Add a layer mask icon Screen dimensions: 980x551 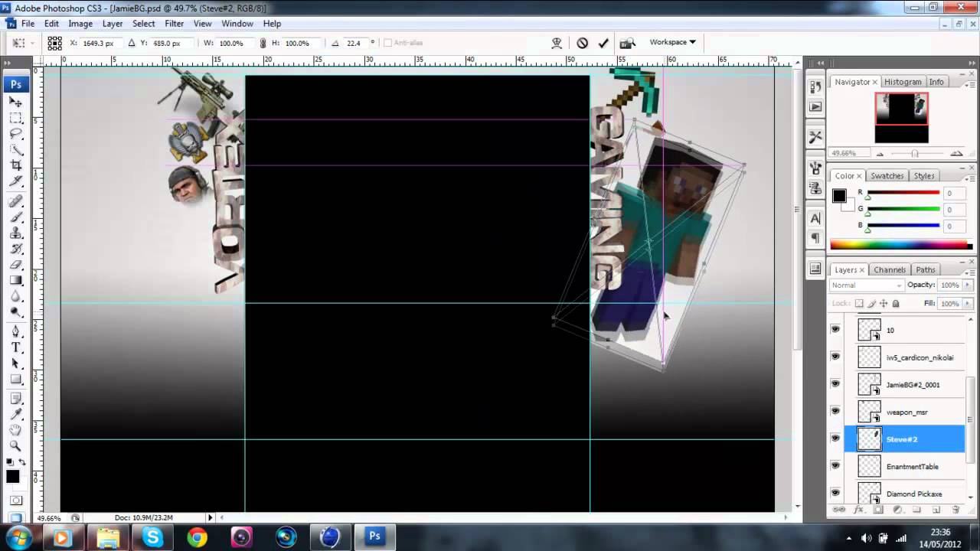pyautogui.click(x=878, y=510)
